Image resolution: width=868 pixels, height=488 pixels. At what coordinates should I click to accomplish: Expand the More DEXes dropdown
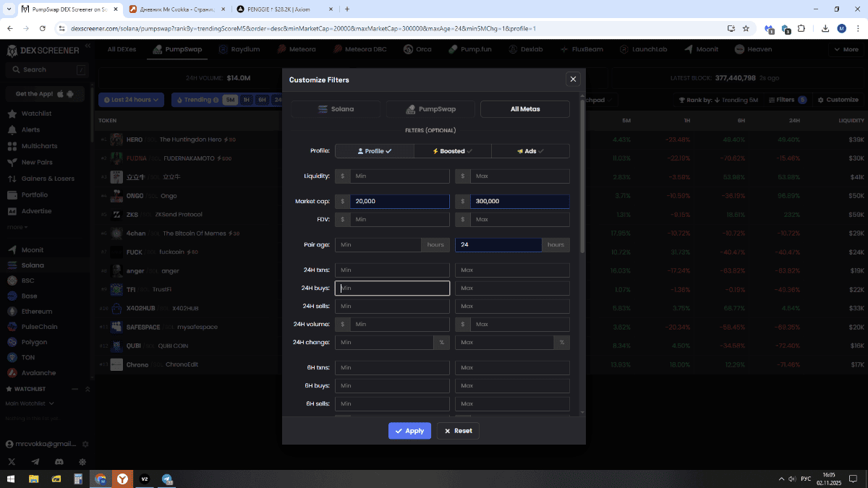click(845, 49)
